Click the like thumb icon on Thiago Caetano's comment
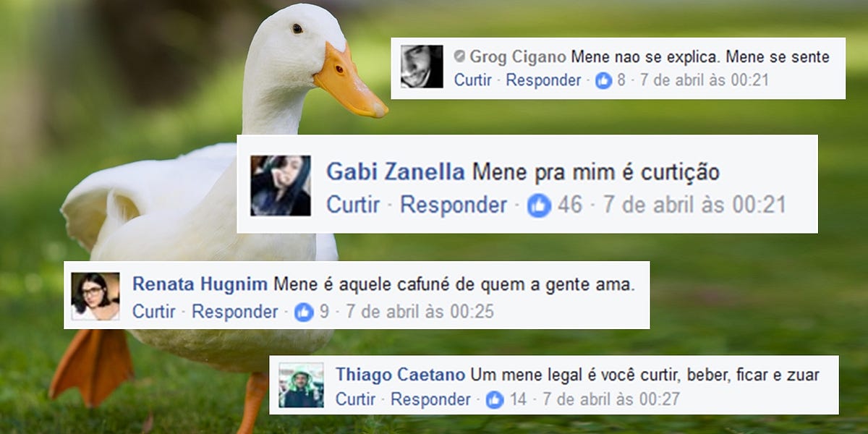The height and width of the screenshot is (434, 868). (x=494, y=399)
